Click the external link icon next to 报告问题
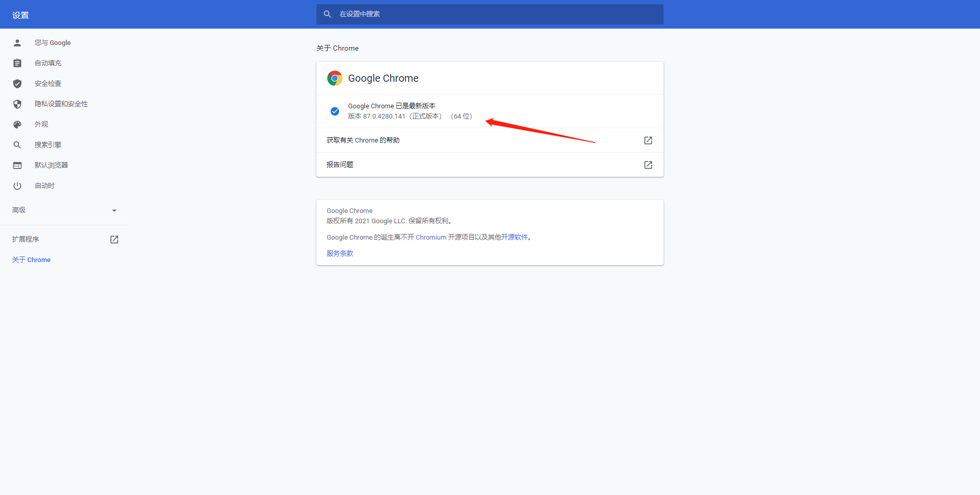 click(648, 164)
